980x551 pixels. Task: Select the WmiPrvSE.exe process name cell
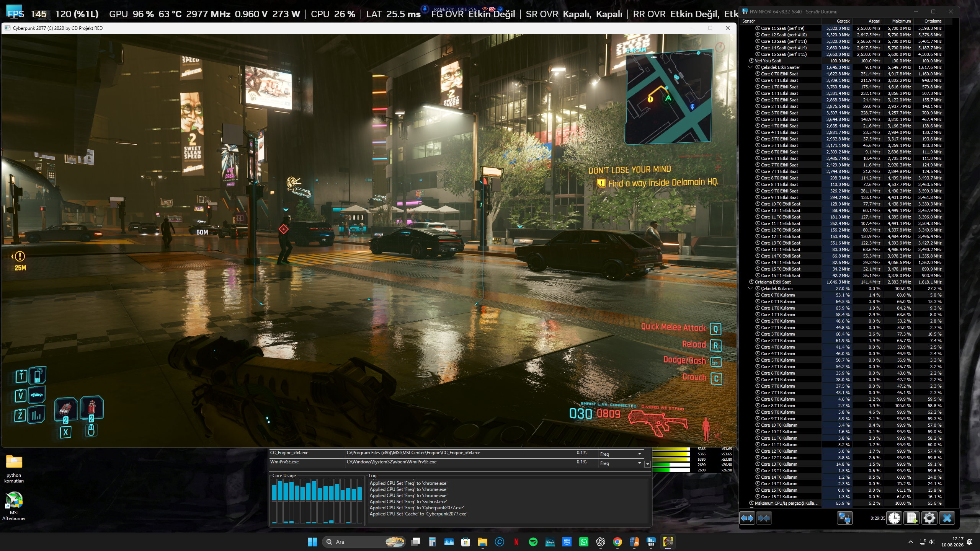coord(307,462)
